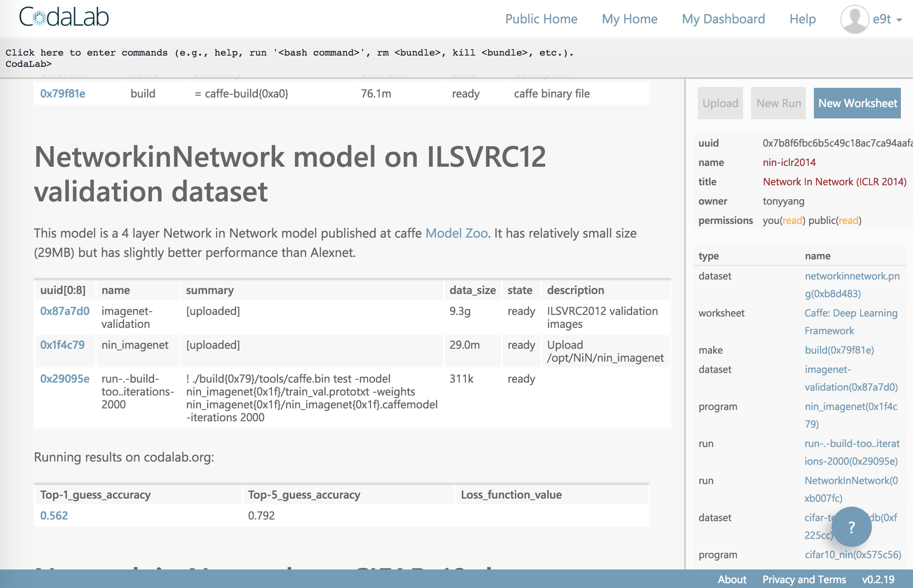This screenshot has width=913, height=588.
Task: Click the caffe.bin test command summary
Action: pos(311,398)
